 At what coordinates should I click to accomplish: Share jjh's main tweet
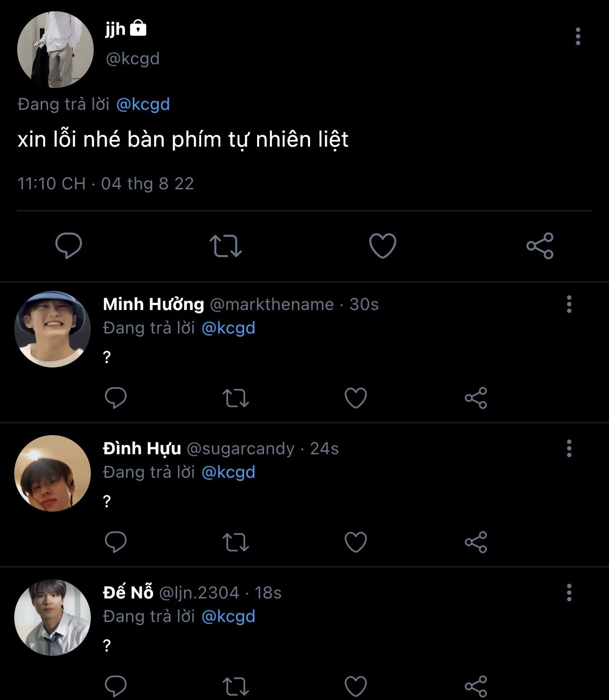point(540,246)
